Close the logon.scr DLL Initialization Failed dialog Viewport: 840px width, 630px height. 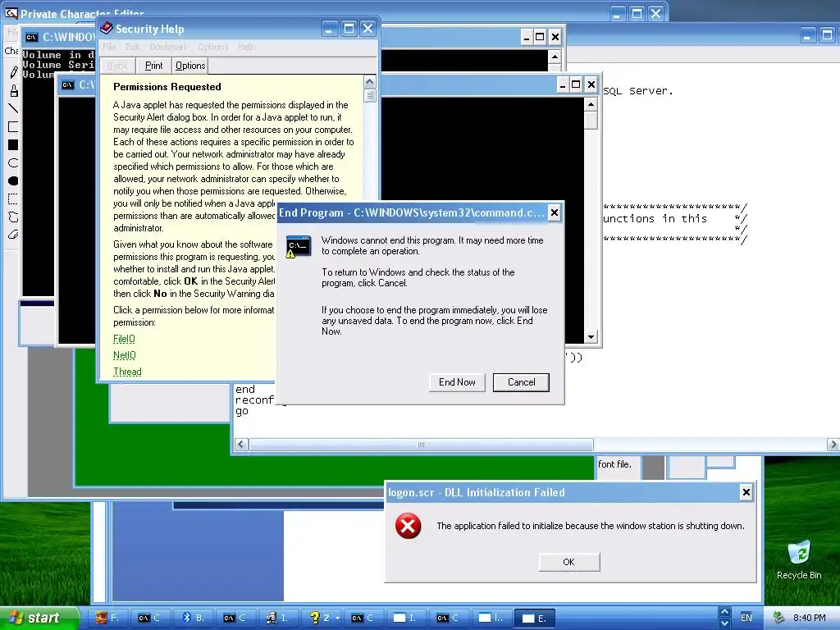746,492
